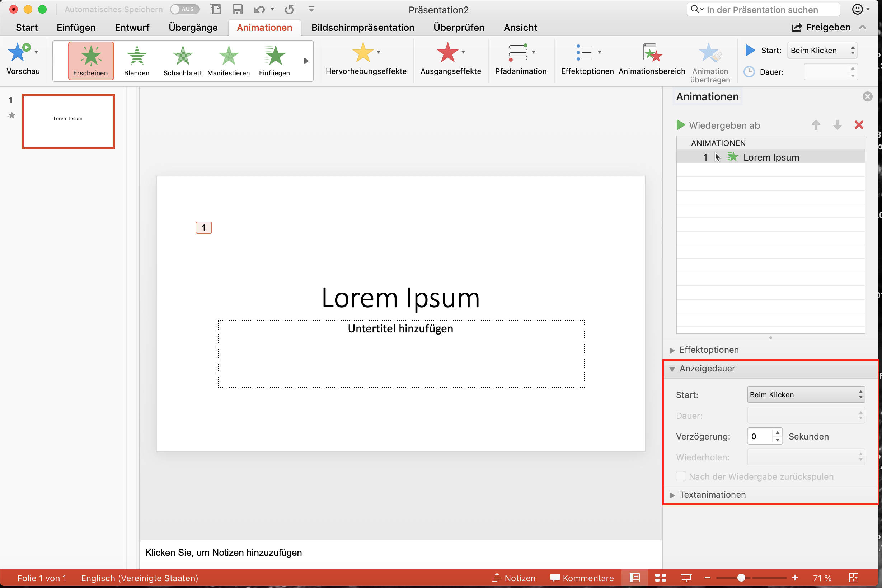
Task: Open Hervorhebungseffekte star gallery
Action: [x=362, y=52]
